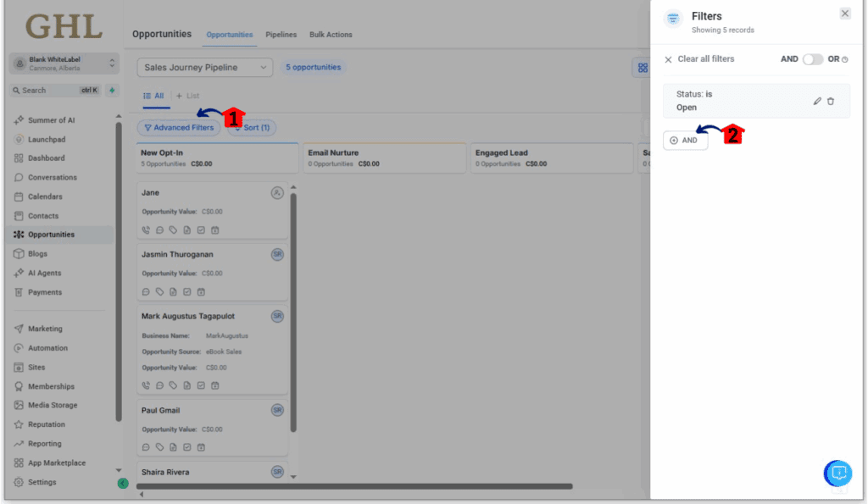Open the Advanced Filters button

tap(179, 128)
